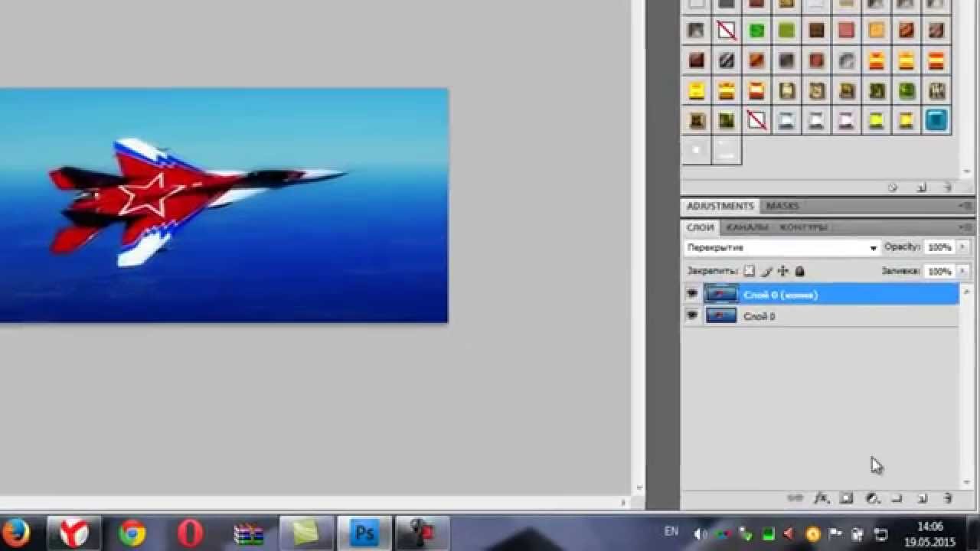Click the EN language indicator
Image resolution: width=980 pixels, height=551 pixels.
tap(671, 531)
